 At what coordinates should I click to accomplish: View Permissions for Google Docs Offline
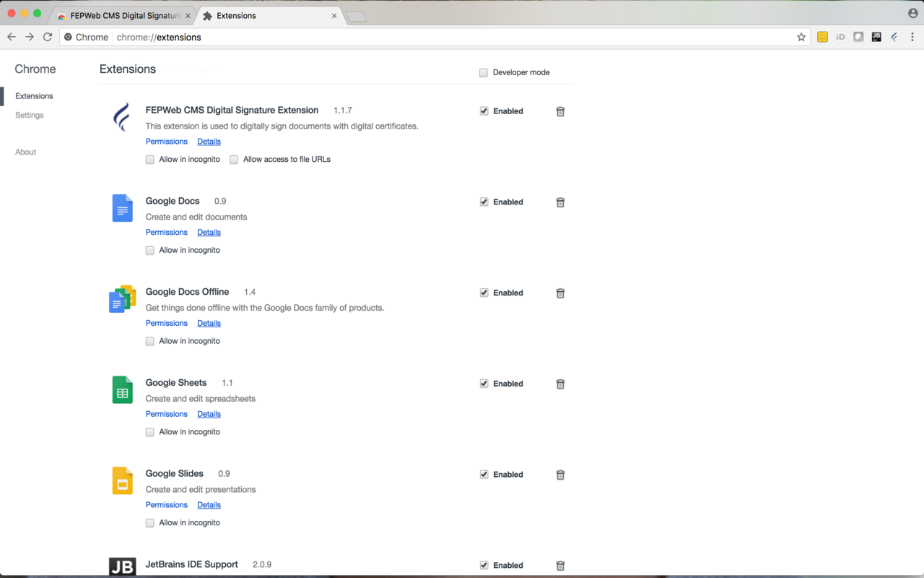[x=167, y=324]
